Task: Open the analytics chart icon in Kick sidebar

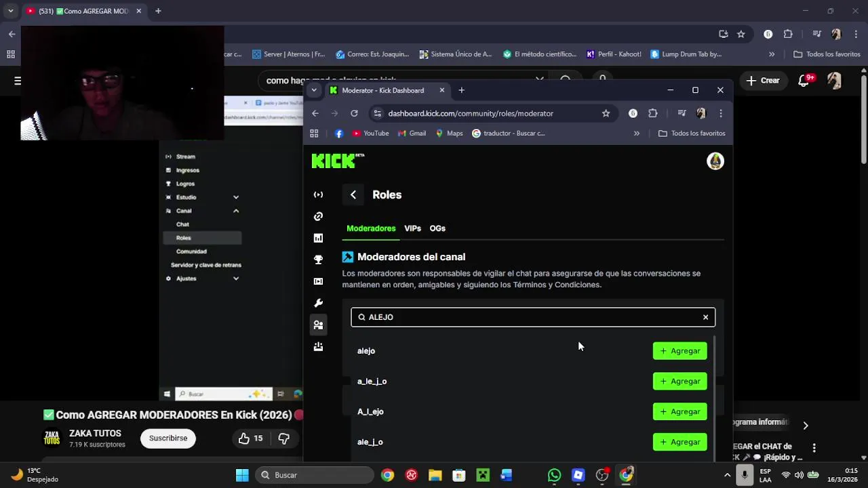Action: (x=318, y=238)
